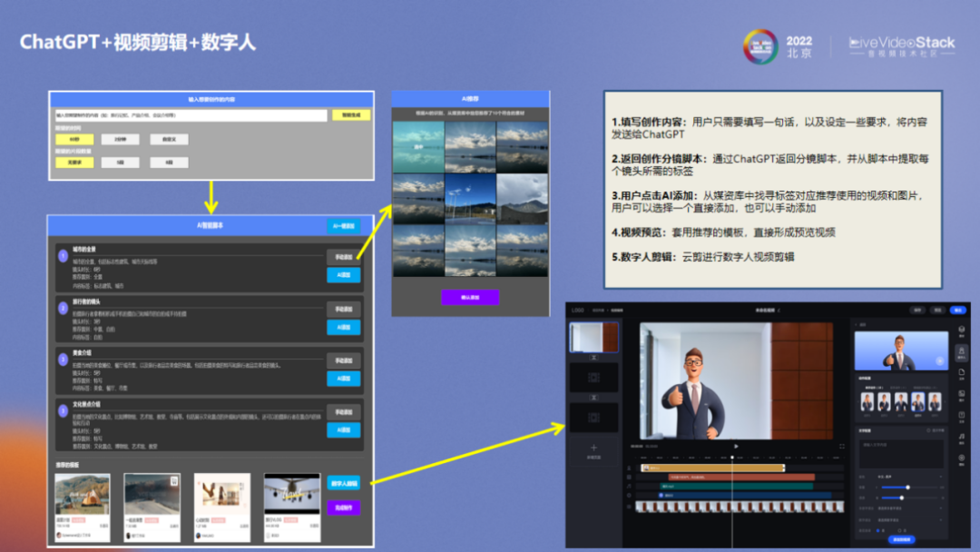Click 手动添加 for the 旅行者的镜头 shot
This screenshot has width=980, height=552.
pos(343,309)
